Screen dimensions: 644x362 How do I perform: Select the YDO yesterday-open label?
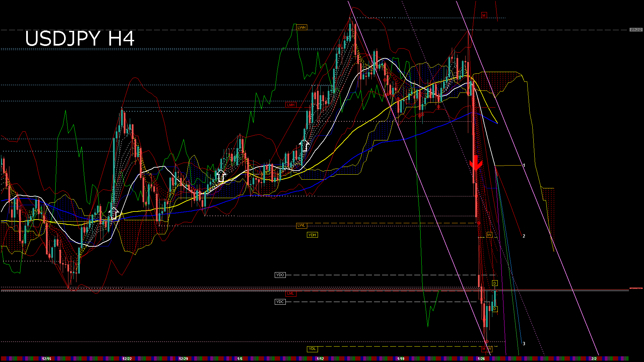click(x=280, y=275)
